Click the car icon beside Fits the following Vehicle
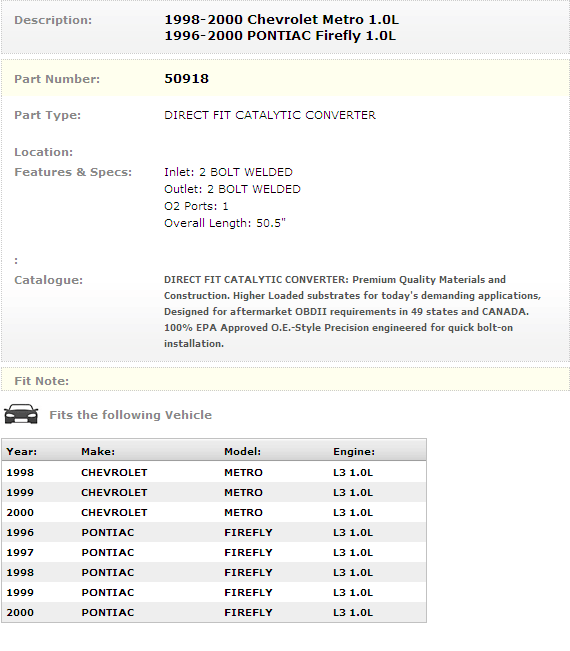 21,414
